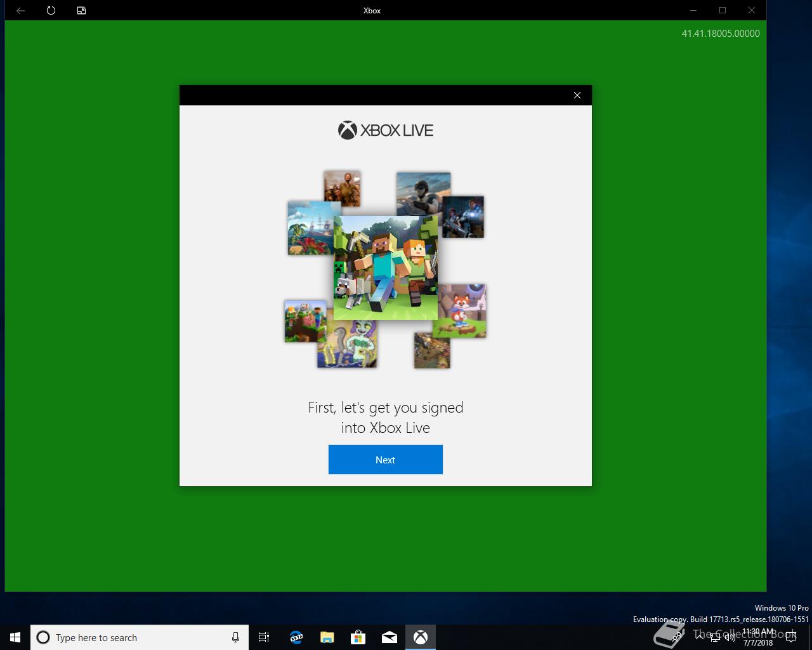Launch Microsoft Edge Beta from the taskbar

tap(296, 637)
